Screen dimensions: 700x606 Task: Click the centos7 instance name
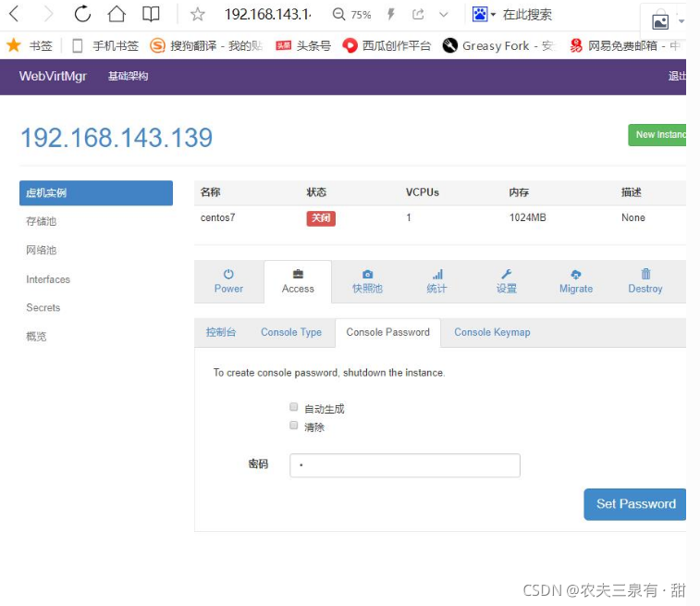pos(218,218)
